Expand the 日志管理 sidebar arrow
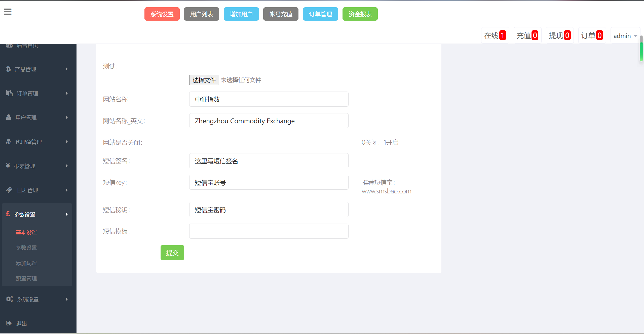 click(x=67, y=190)
